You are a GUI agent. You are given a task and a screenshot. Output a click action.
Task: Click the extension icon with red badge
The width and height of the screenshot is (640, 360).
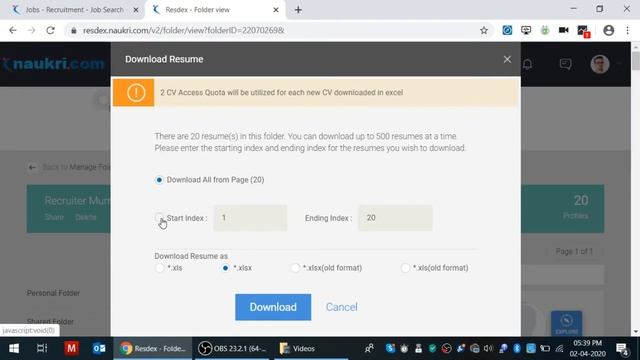click(x=583, y=31)
